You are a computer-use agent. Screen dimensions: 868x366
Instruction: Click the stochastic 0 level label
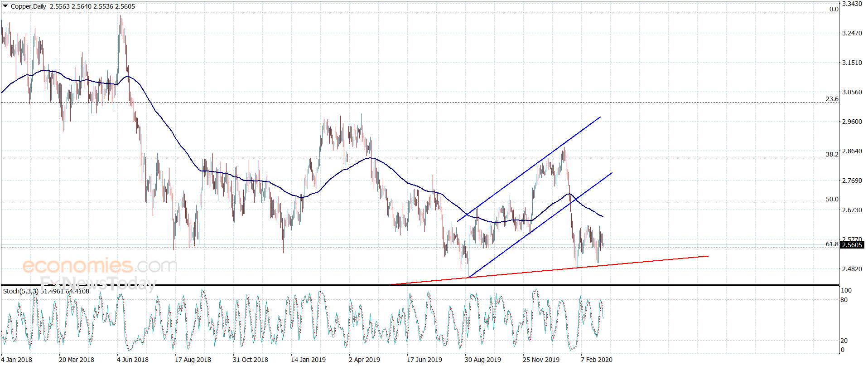843,350
